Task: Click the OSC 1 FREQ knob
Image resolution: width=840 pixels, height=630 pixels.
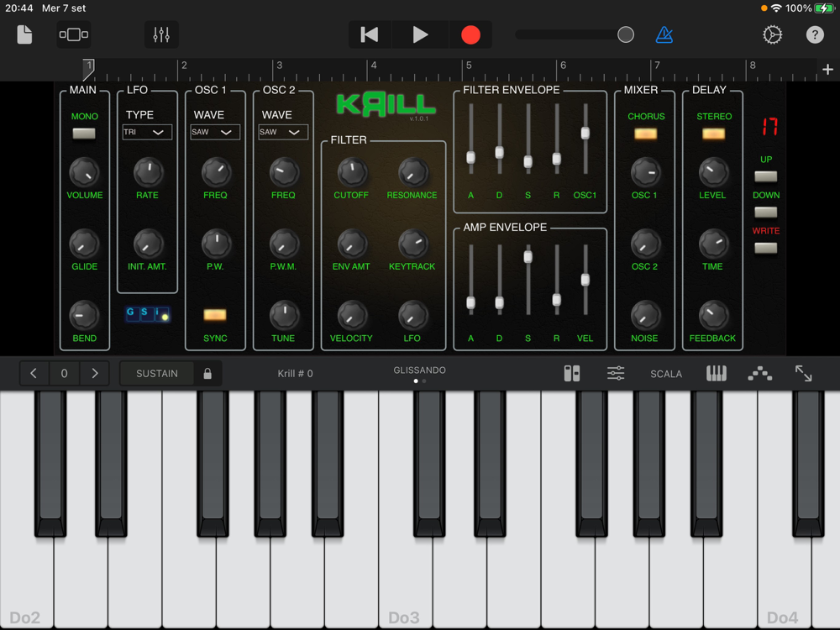Action: pos(216,172)
